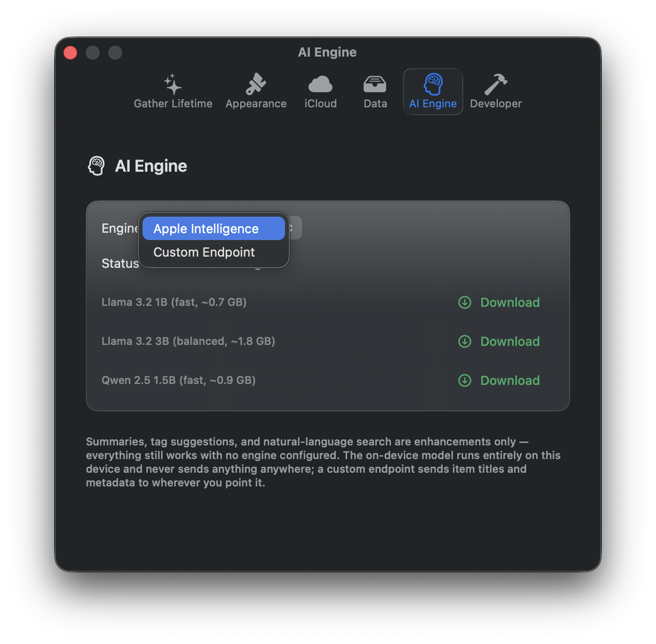656x644 pixels.
Task: Open the Data tray icon
Action: 375,84
